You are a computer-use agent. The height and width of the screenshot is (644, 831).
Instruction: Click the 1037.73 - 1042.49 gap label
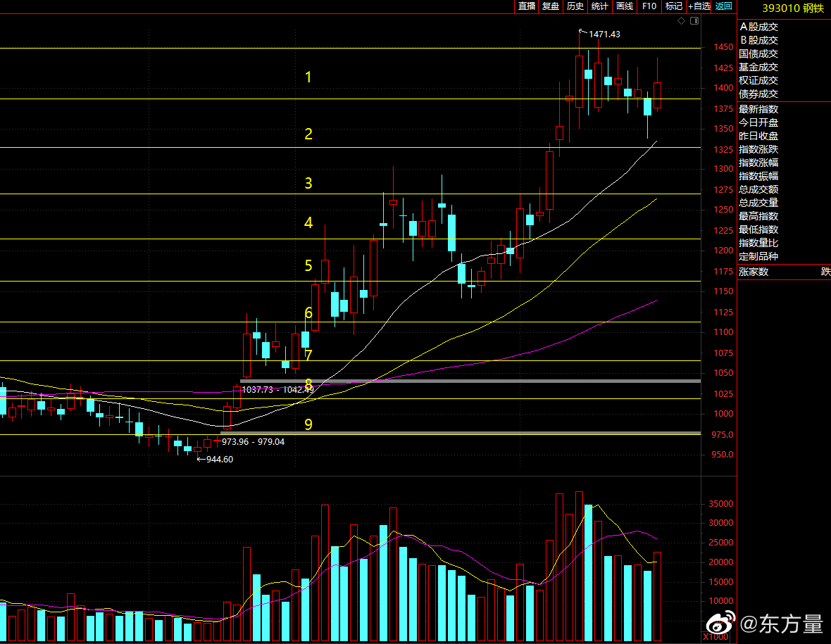[277, 389]
